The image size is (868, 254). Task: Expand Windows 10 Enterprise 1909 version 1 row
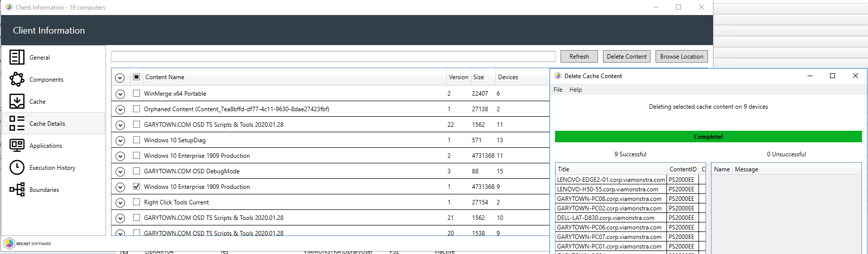pos(119,187)
